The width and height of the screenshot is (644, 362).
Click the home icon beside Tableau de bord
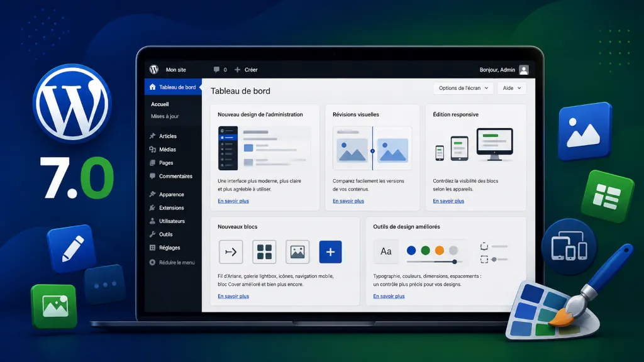pyautogui.click(x=153, y=87)
